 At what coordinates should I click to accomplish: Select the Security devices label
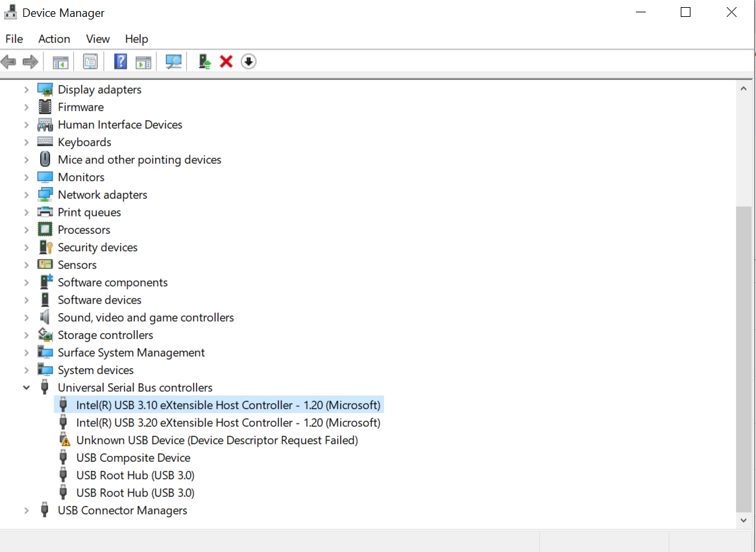click(x=97, y=247)
